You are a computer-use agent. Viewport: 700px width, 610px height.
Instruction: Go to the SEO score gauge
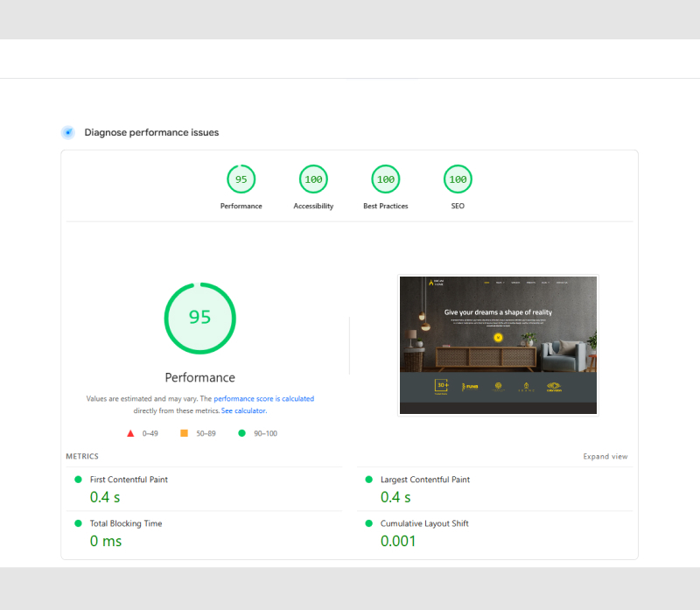tap(458, 179)
